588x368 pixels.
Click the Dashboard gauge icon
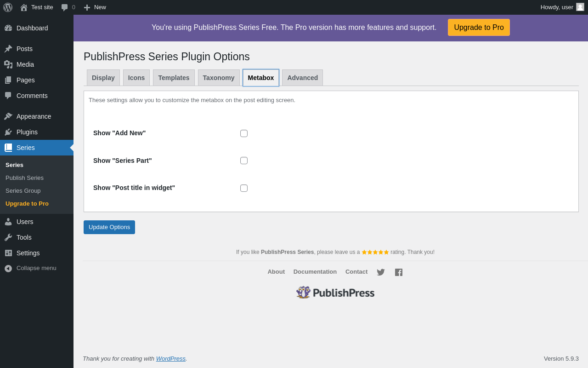point(8,28)
